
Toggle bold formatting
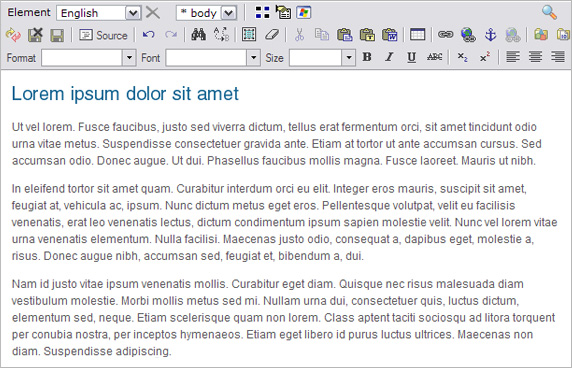[367, 57]
